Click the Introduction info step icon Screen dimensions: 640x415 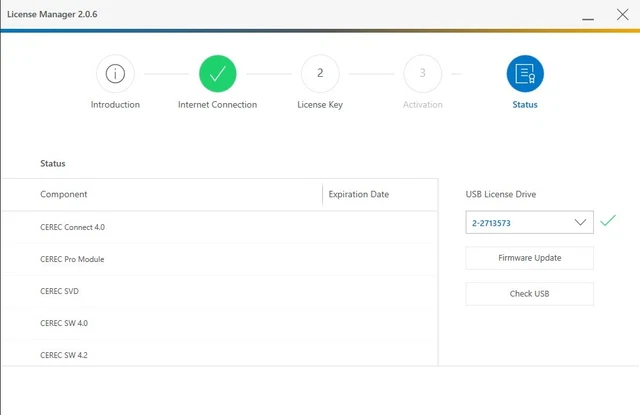[x=115, y=73]
